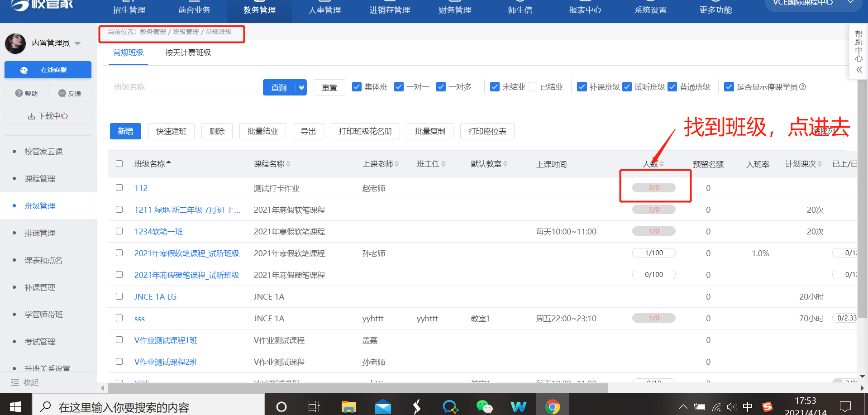The height and width of the screenshot is (415, 868).
Task: Click the 批量结业 button
Action: pos(262,131)
